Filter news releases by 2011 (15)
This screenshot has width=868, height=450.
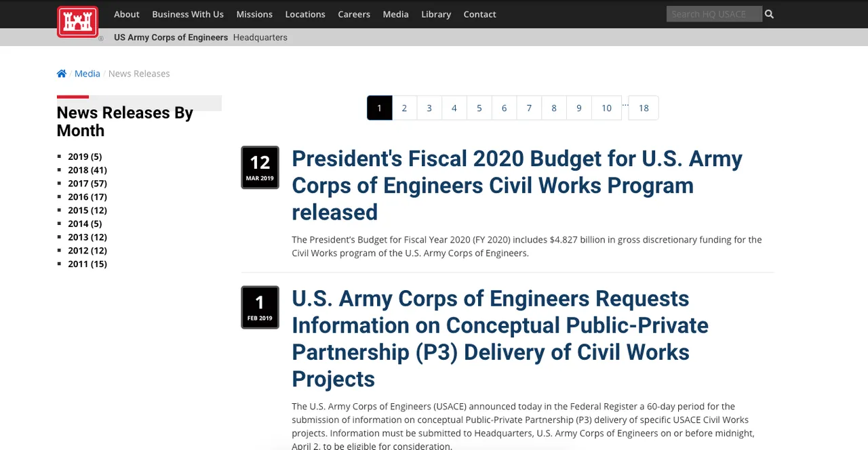[87, 264]
